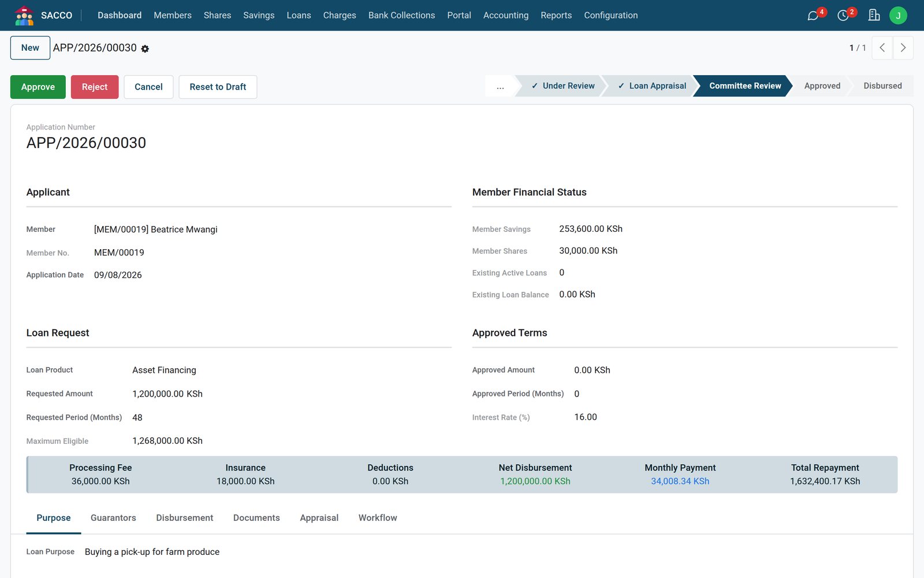Switch to the Guarantors tab
The image size is (924, 578).
pos(113,518)
